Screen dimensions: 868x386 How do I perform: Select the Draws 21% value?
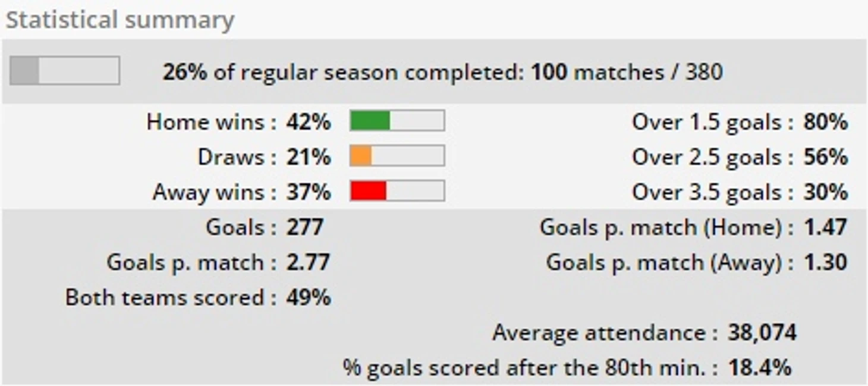(308, 157)
